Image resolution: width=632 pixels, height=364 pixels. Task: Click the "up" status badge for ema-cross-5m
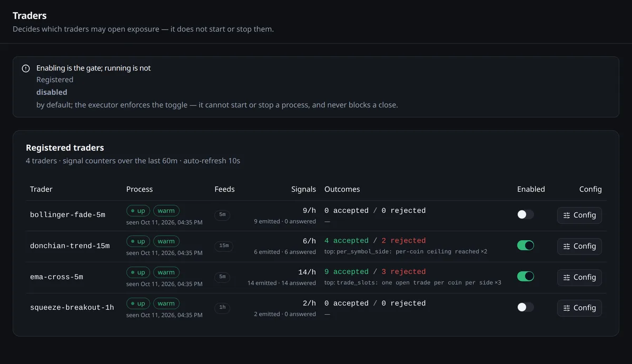coord(138,272)
